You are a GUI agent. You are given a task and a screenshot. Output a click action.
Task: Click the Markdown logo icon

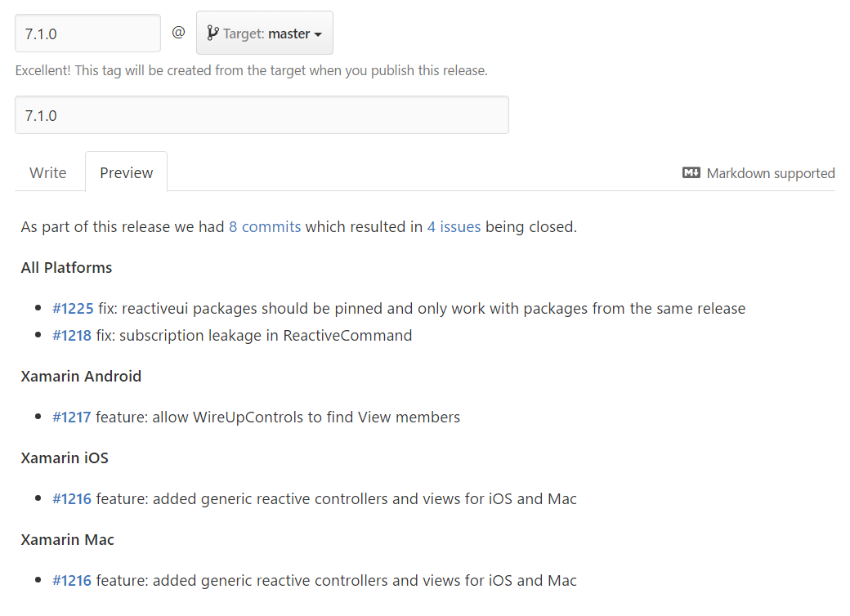(691, 173)
